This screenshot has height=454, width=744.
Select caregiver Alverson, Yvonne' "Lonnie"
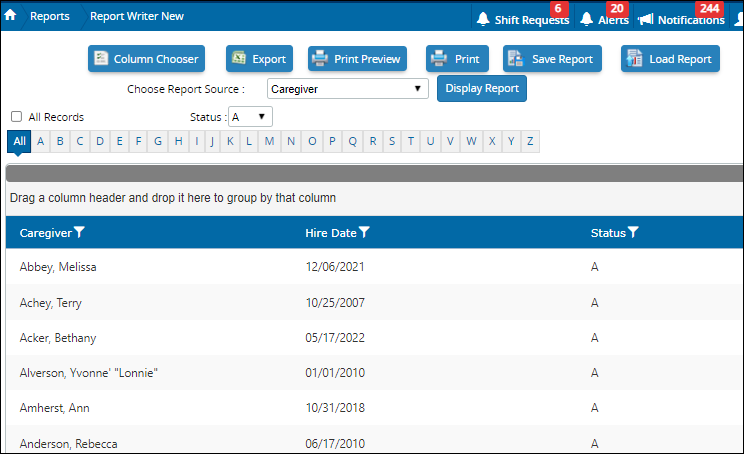[89, 373]
